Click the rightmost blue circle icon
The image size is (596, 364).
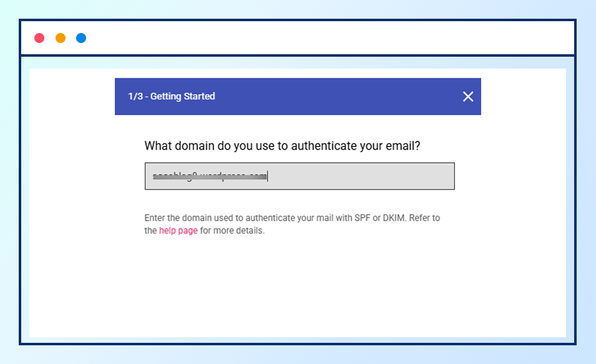point(81,37)
